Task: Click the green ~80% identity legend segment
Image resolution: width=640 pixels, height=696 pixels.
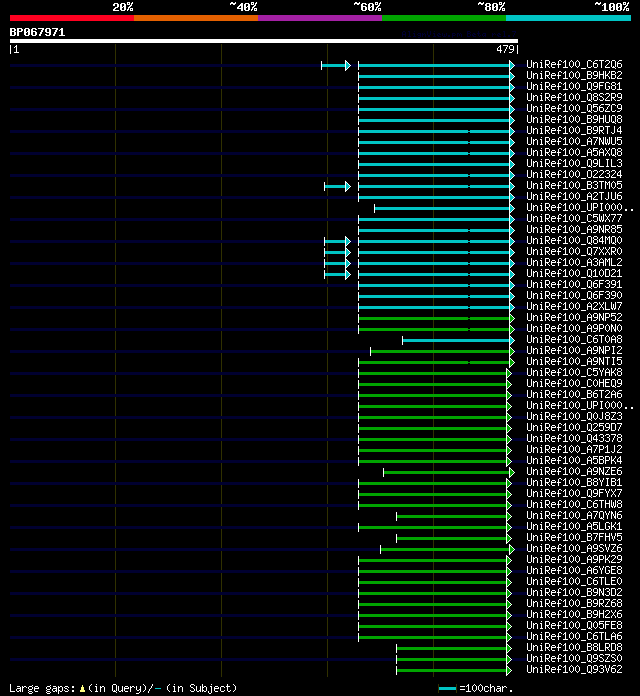Action: (444, 18)
